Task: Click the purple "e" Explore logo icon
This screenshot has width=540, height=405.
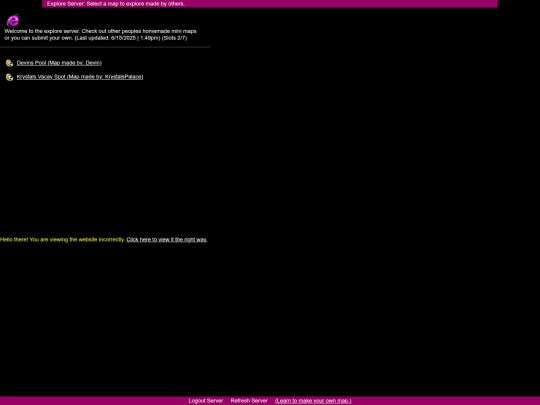Action: tap(13, 20)
